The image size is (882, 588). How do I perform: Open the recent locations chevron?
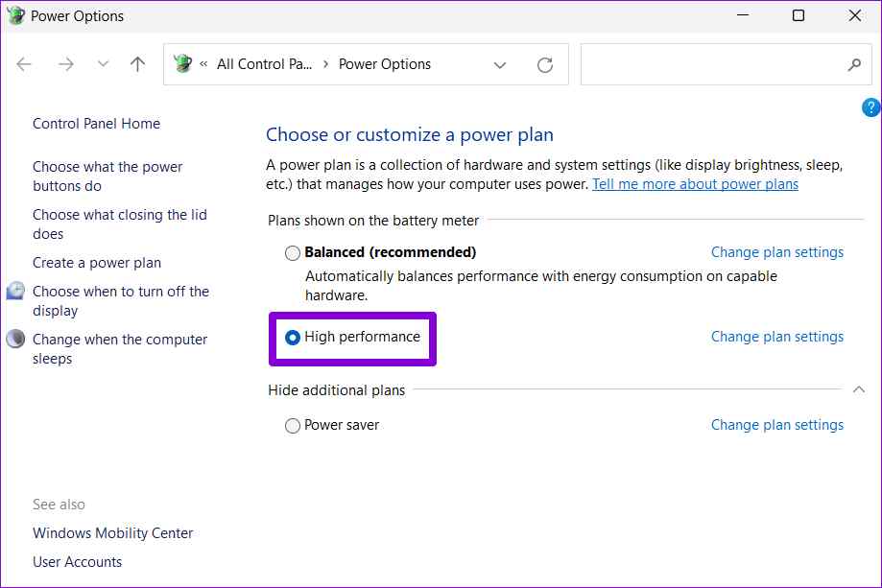[x=103, y=64]
